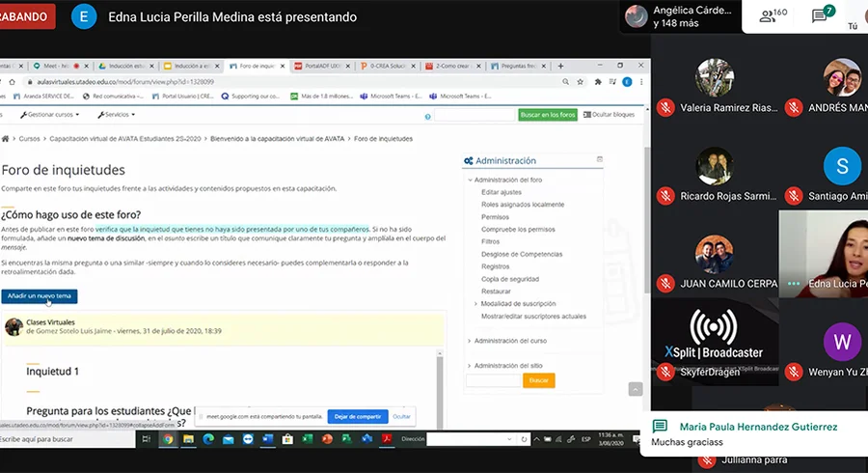This screenshot has height=473, width=868.
Task: Open the Chrome profile avatar E
Action: pos(627,81)
